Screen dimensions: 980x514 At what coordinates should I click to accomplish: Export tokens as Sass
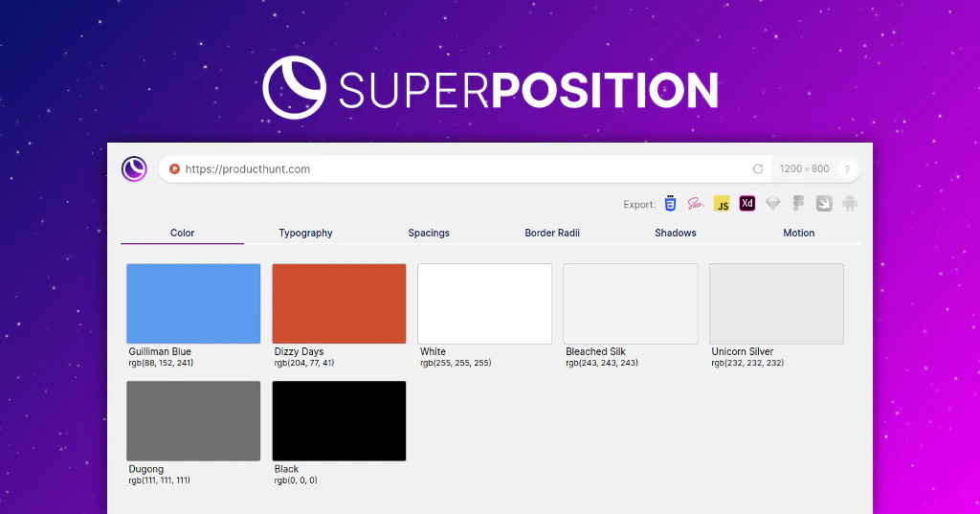pyautogui.click(x=696, y=203)
